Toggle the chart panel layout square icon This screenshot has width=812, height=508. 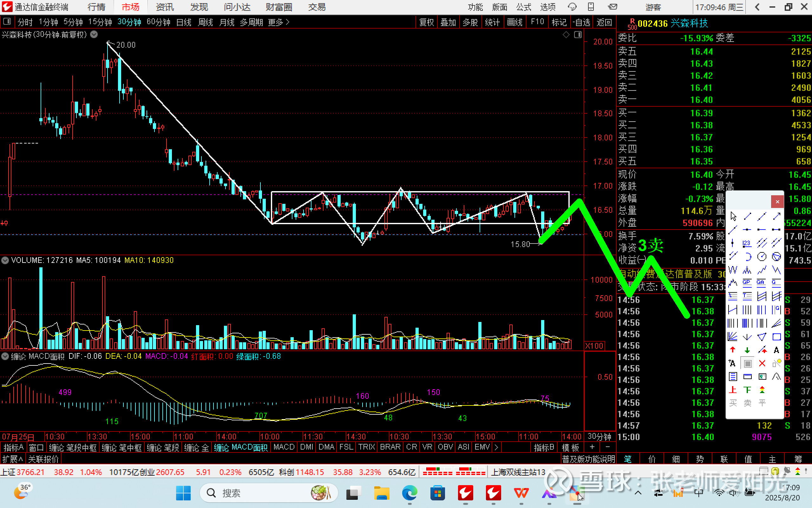(7, 22)
